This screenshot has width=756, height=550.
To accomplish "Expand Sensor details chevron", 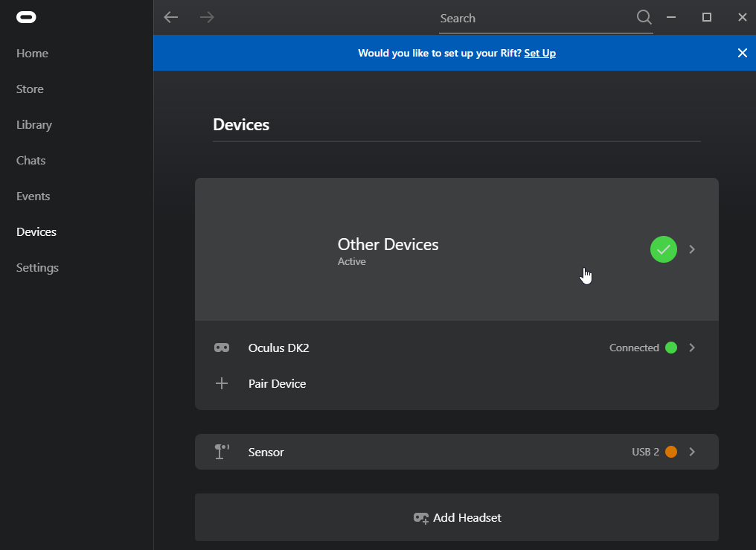I will [692, 452].
